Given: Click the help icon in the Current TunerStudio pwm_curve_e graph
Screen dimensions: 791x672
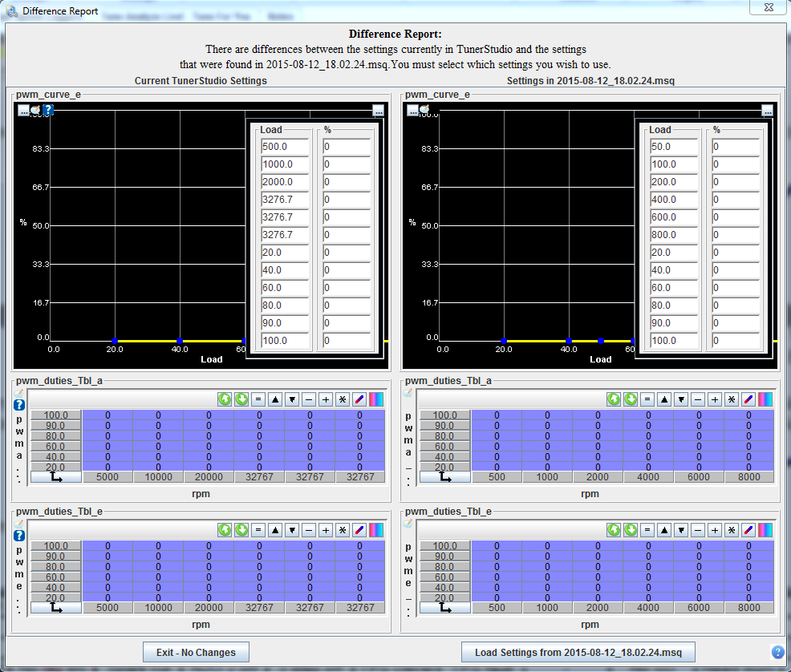Looking at the screenshot, I should (48, 110).
